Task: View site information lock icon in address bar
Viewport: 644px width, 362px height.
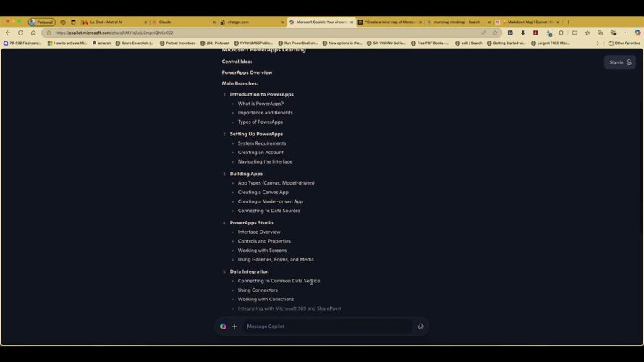Action: pos(49,33)
